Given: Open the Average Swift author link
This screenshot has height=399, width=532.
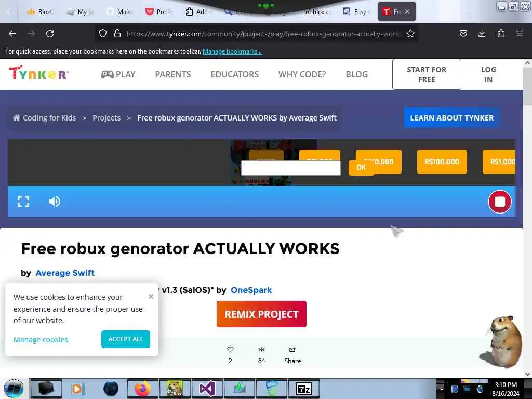Looking at the screenshot, I should 65,273.
